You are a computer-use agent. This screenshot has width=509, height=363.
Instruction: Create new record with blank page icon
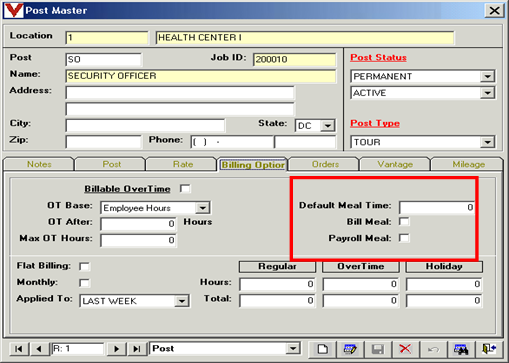[322, 349]
